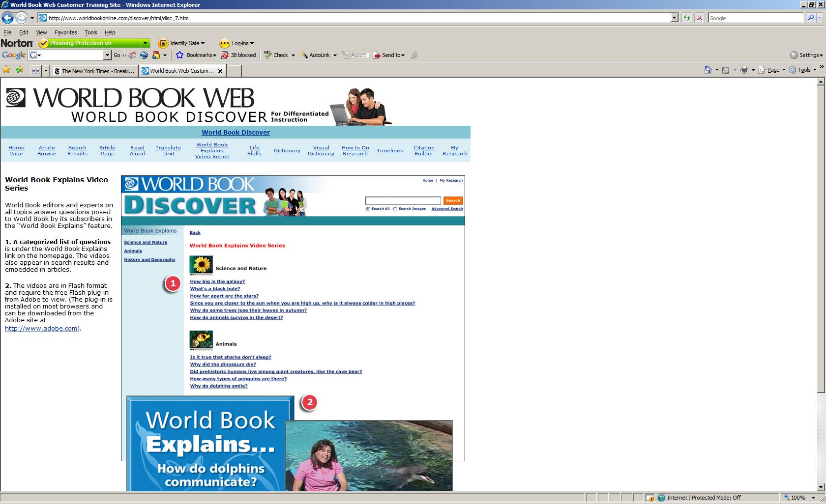Open 'How big is the galaxy?' video
Viewport: 826px width, 504px height.
click(217, 281)
